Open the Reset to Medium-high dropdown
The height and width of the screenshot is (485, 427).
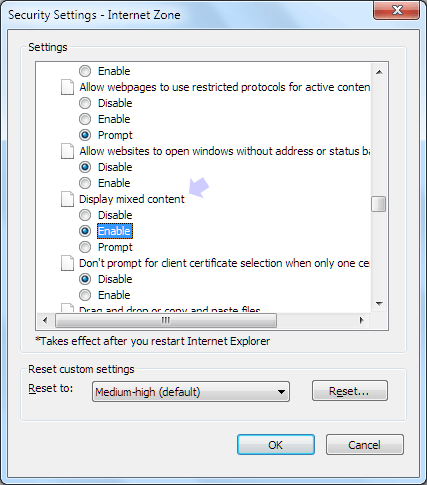point(191,392)
